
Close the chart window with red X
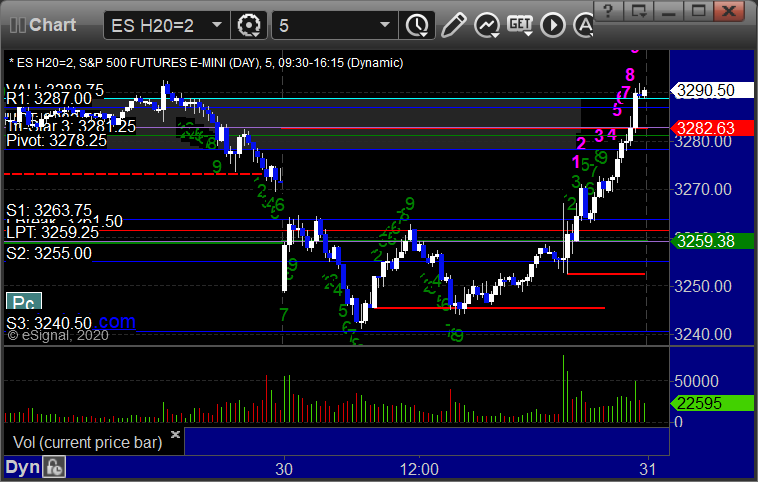point(729,10)
